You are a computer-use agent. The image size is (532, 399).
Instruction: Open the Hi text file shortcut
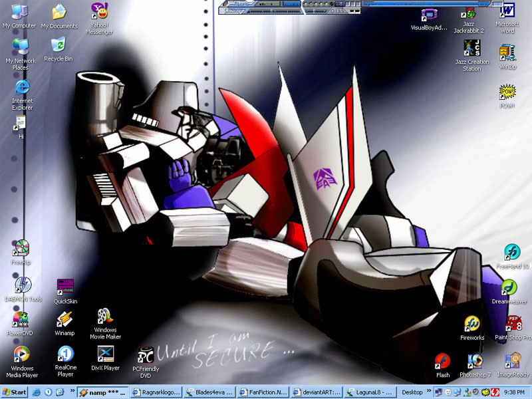[21, 127]
